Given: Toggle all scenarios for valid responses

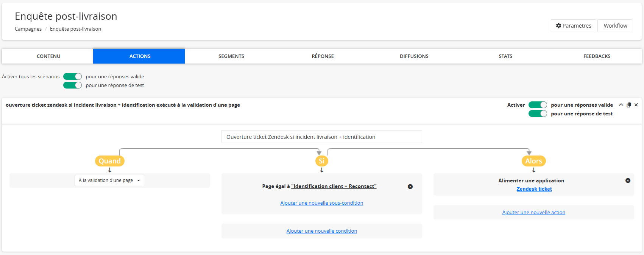Looking at the screenshot, I should coord(72,76).
